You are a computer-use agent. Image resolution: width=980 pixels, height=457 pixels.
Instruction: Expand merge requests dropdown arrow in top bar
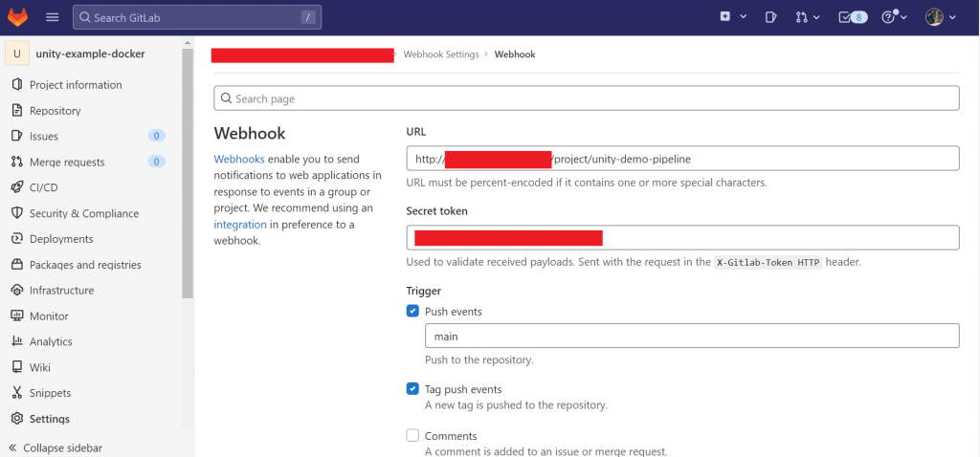(x=816, y=17)
